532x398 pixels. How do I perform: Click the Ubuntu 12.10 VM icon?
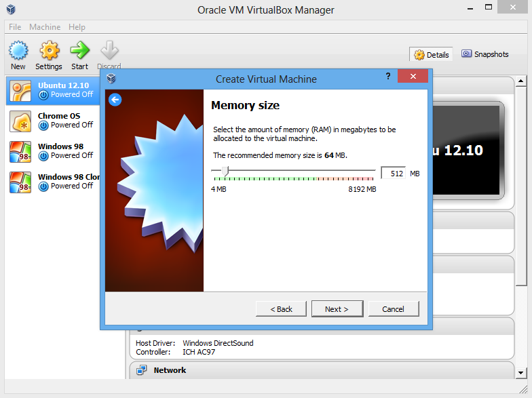[x=20, y=91]
